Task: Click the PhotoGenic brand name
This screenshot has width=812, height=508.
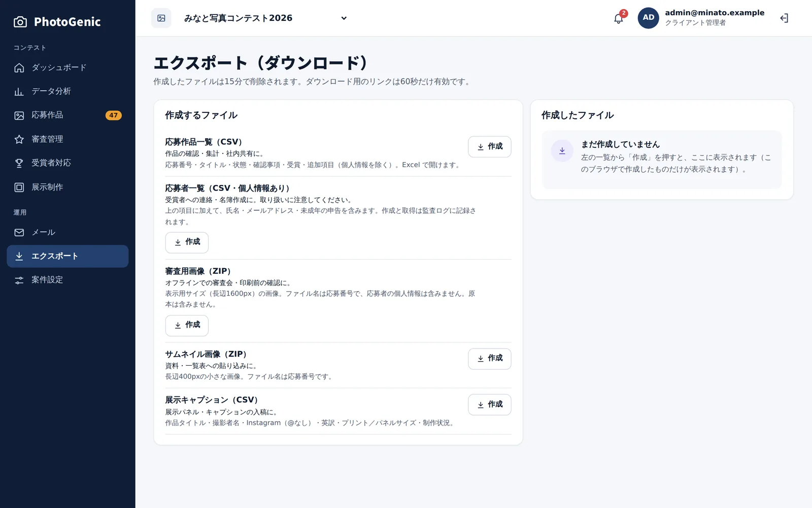Action: click(67, 22)
